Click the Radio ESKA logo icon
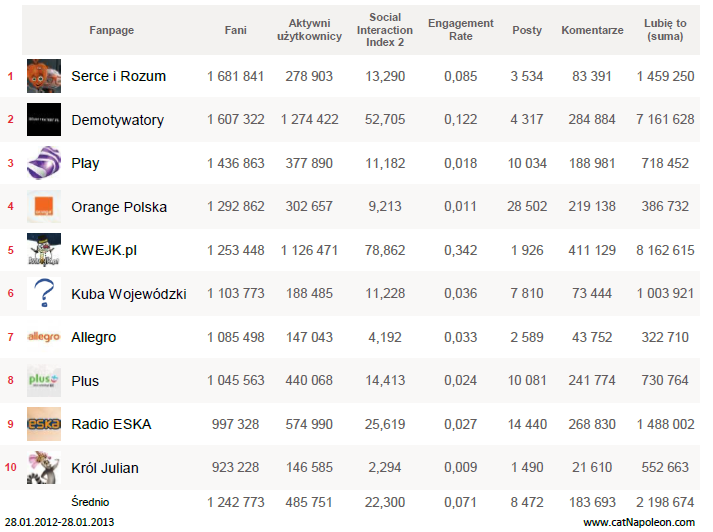The image size is (713, 532). (44, 424)
